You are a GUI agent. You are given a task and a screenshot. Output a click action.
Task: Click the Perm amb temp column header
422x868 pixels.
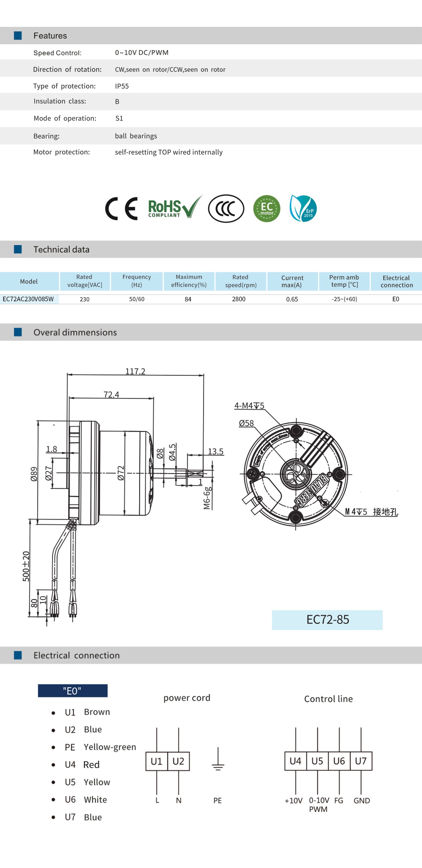point(344,281)
